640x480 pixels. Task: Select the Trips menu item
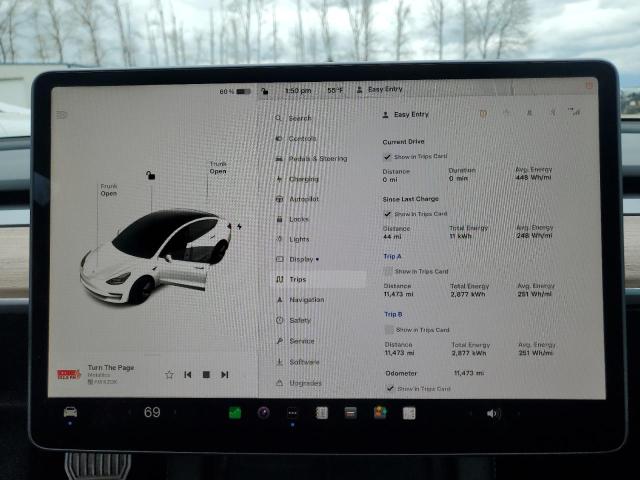pos(319,279)
